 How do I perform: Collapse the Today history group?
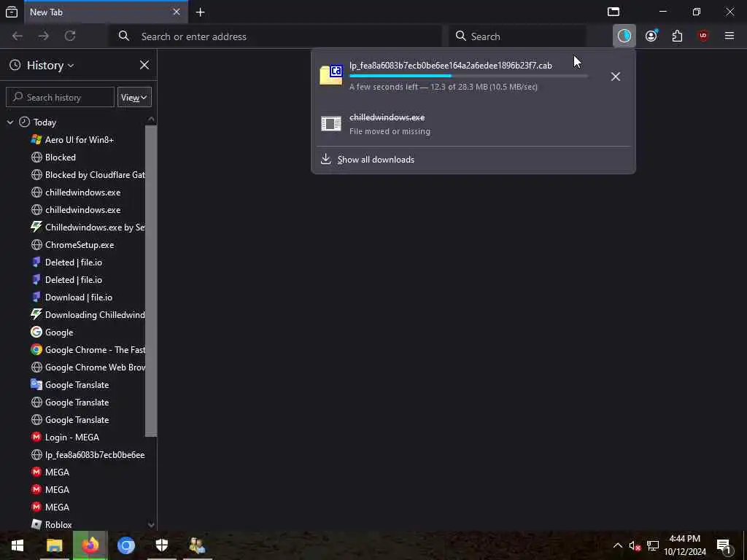10,122
